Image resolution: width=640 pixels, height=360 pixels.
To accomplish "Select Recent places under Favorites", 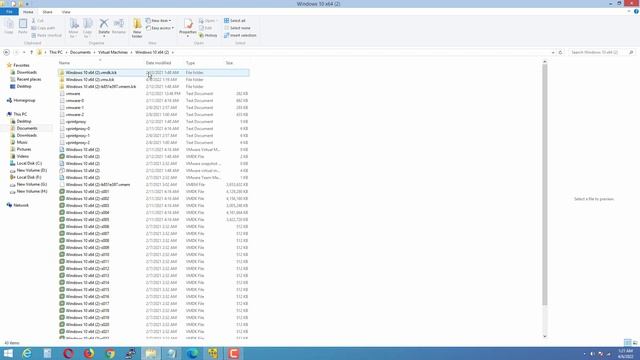I will click(x=29, y=79).
